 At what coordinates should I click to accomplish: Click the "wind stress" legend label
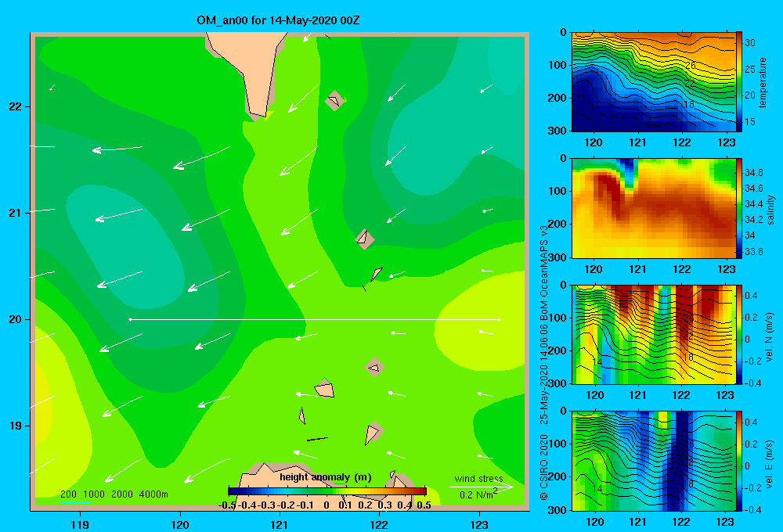coord(478,479)
